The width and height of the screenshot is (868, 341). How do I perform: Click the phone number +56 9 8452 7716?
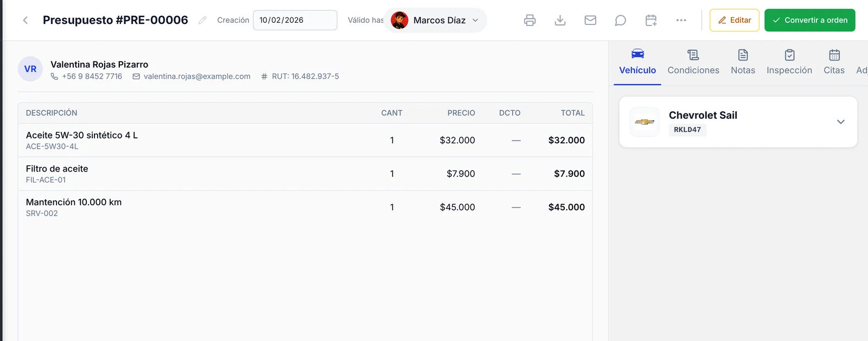pos(92,77)
